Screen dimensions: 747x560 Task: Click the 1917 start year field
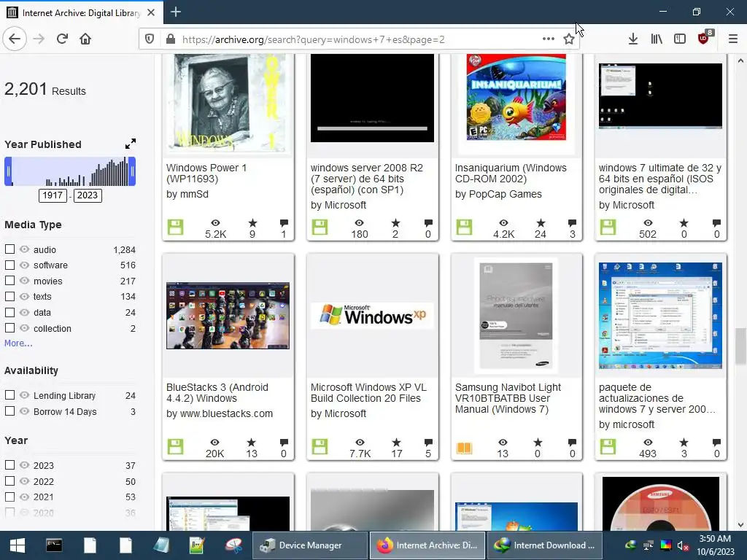click(53, 195)
